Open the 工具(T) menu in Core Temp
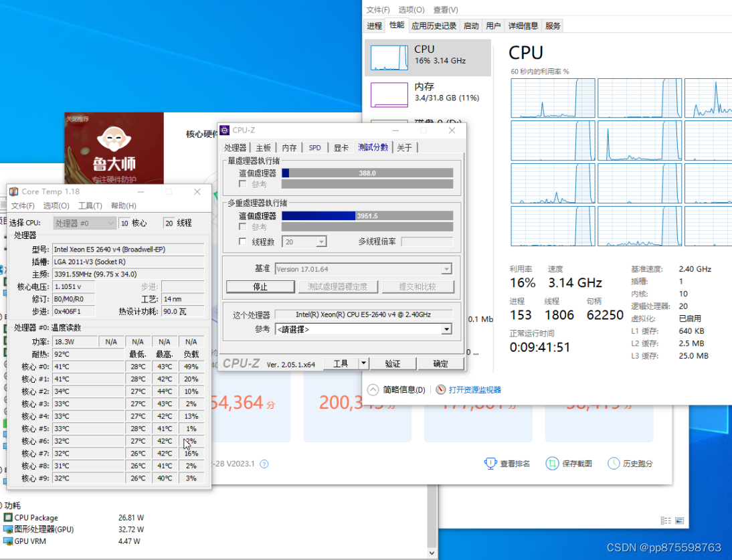Image resolution: width=732 pixels, height=560 pixels. (90, 206)
